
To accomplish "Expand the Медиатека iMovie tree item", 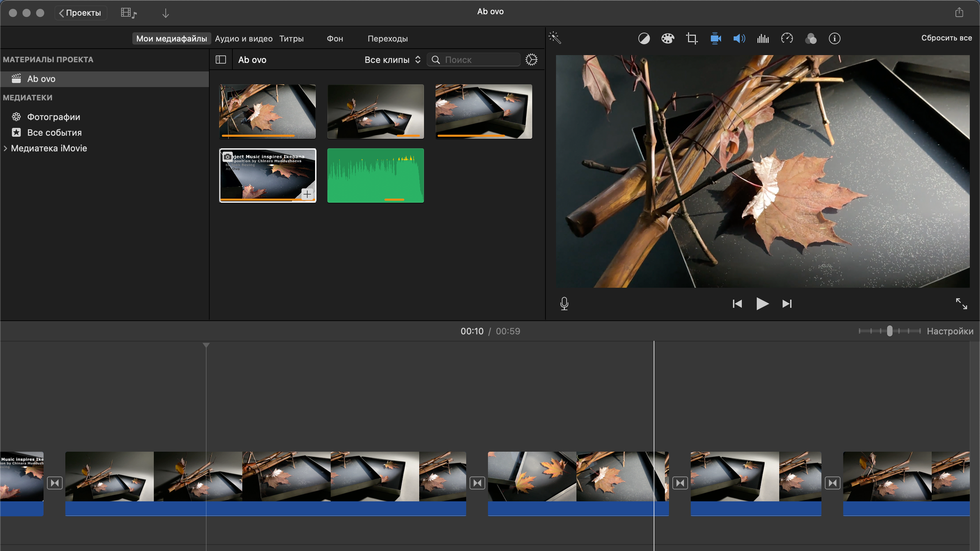I will pyautogui.click(x=5, y=148).
